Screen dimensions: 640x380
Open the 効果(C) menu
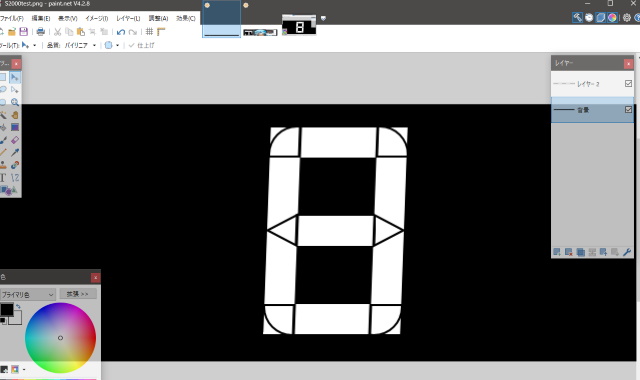[186, 18]
